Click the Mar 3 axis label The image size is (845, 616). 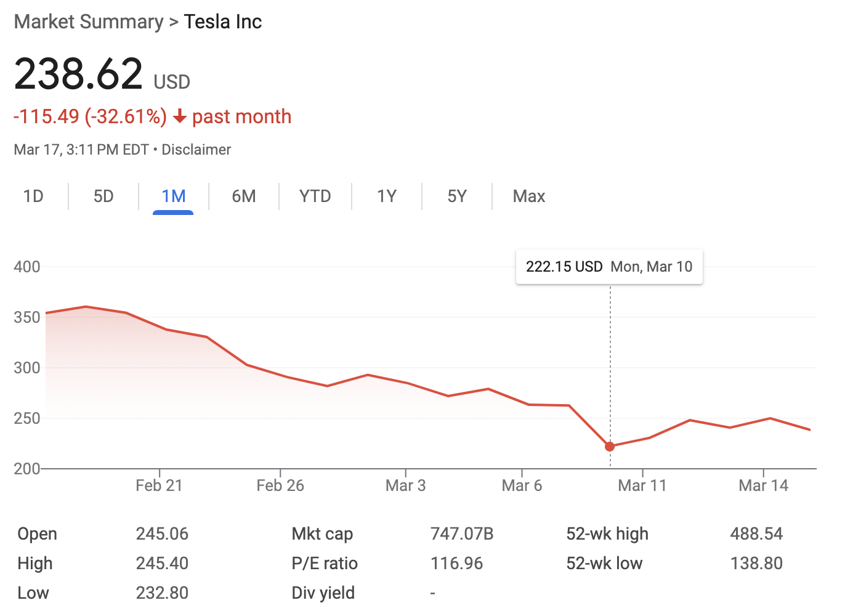[405, 486]
